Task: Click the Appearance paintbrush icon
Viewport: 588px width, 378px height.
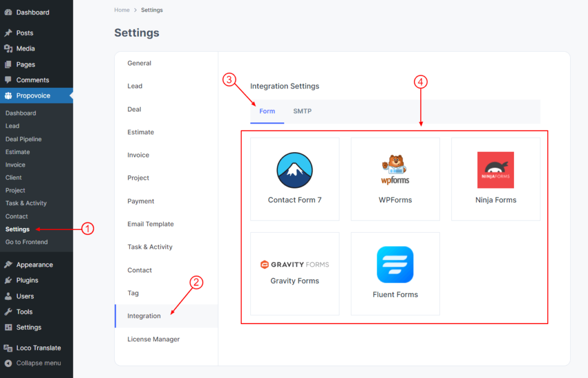Action: point(8,265)
